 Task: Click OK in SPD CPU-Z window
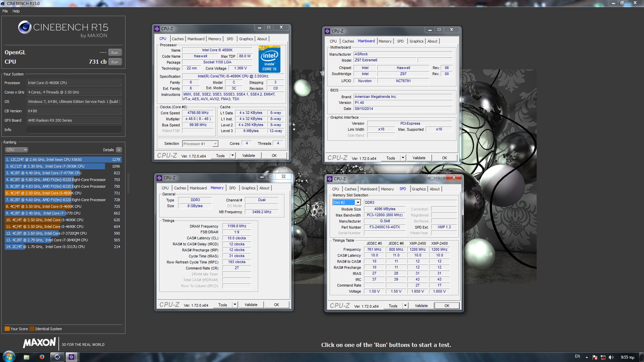click(x=447, y=306)
